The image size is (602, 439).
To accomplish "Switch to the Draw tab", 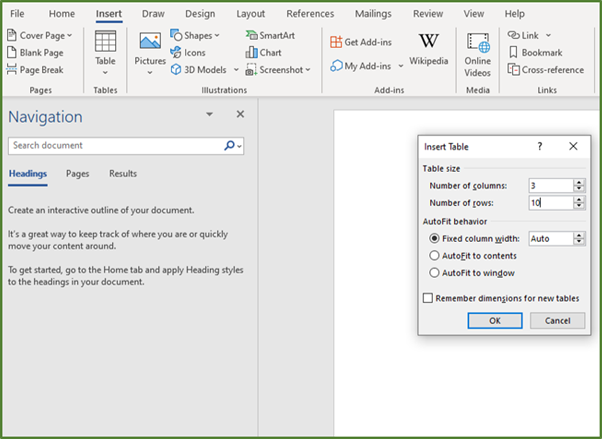I will pyautogui.click(x=153, y=14).
